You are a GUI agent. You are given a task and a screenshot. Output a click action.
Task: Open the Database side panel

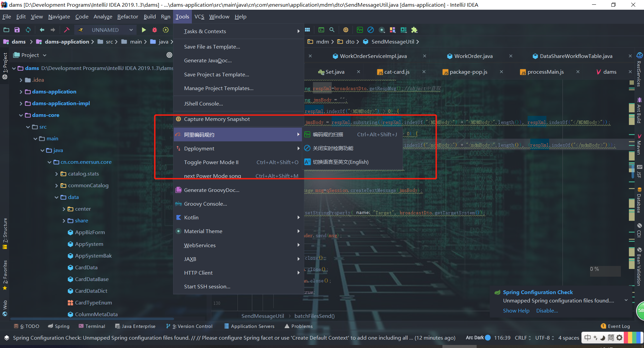pyautogui.click(x=639, y=200)
